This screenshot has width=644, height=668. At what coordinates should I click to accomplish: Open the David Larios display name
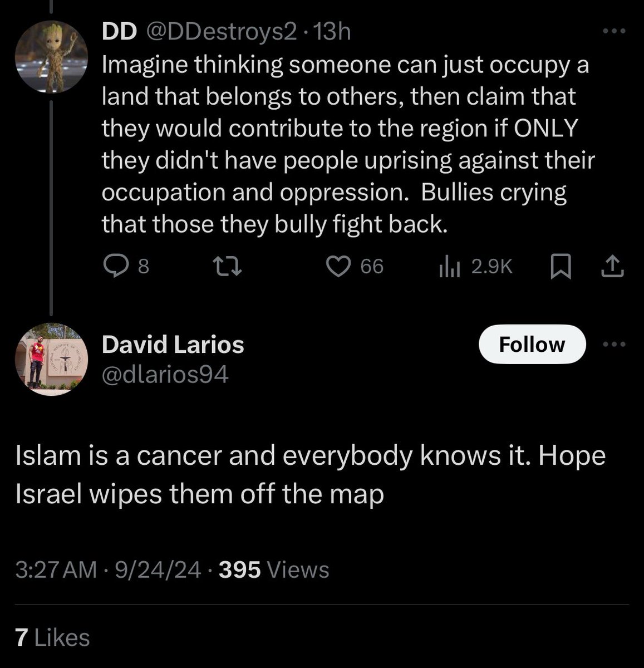173,345
